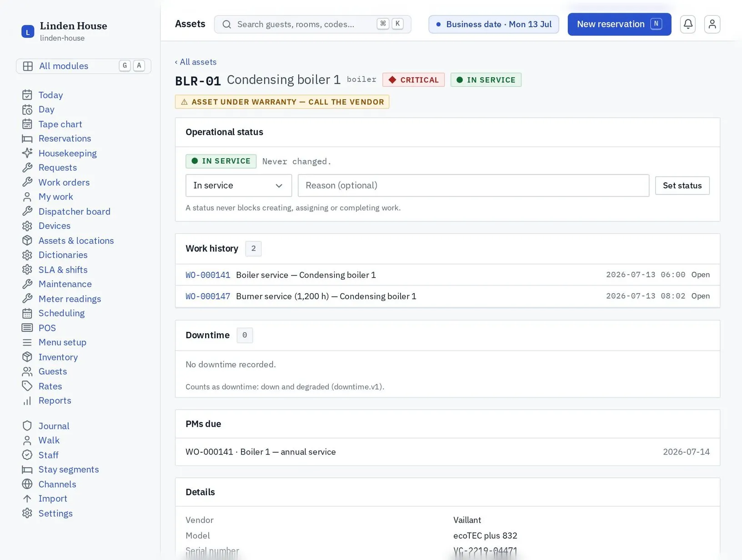
Task: Click the Today calendar icon in sidebar
Action: click(27, 95)
